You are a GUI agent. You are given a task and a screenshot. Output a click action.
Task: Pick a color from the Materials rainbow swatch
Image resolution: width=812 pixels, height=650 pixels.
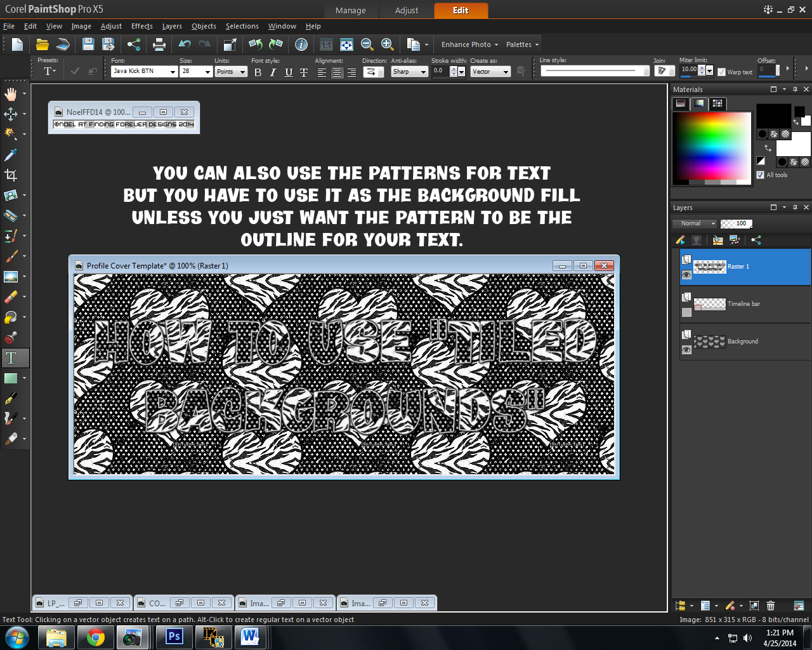point(710,147)
